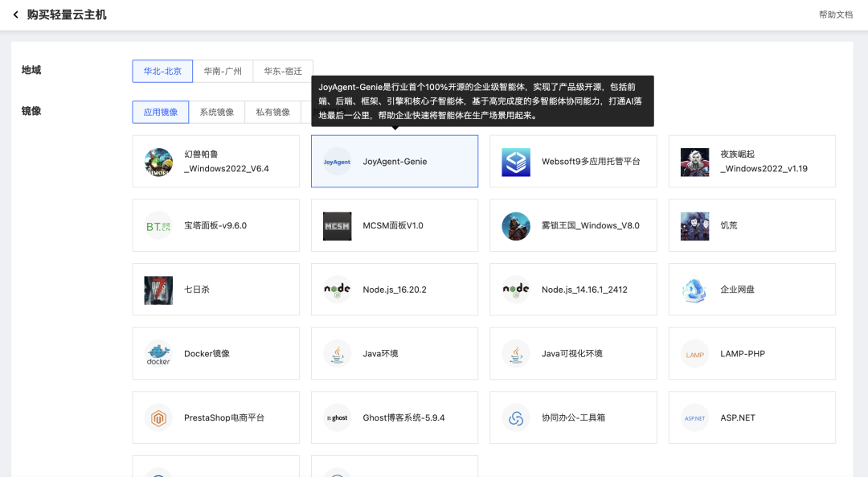Choose Websoft9多应用托管平台 image label
The height and width of the screenshot is (477, 868).
(x=591, y=162)
